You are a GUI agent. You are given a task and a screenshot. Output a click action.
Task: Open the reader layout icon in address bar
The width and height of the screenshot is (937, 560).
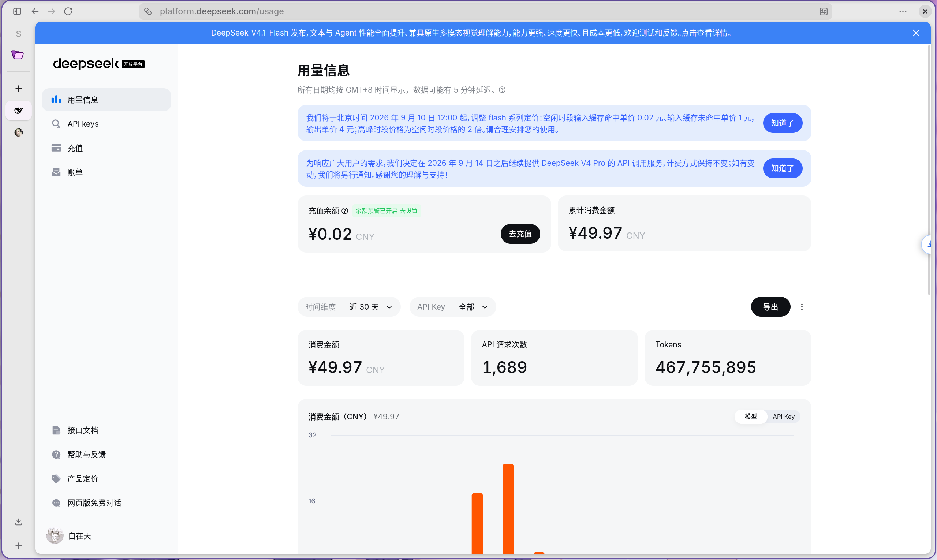(824, 11)
